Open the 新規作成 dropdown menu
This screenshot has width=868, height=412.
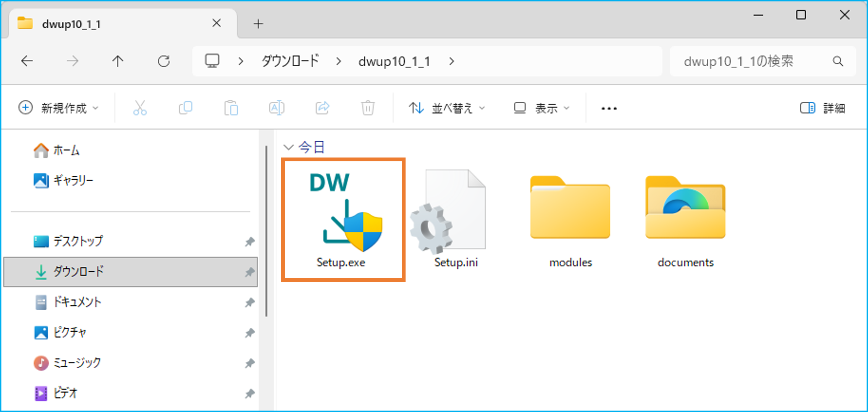[59, 108]
